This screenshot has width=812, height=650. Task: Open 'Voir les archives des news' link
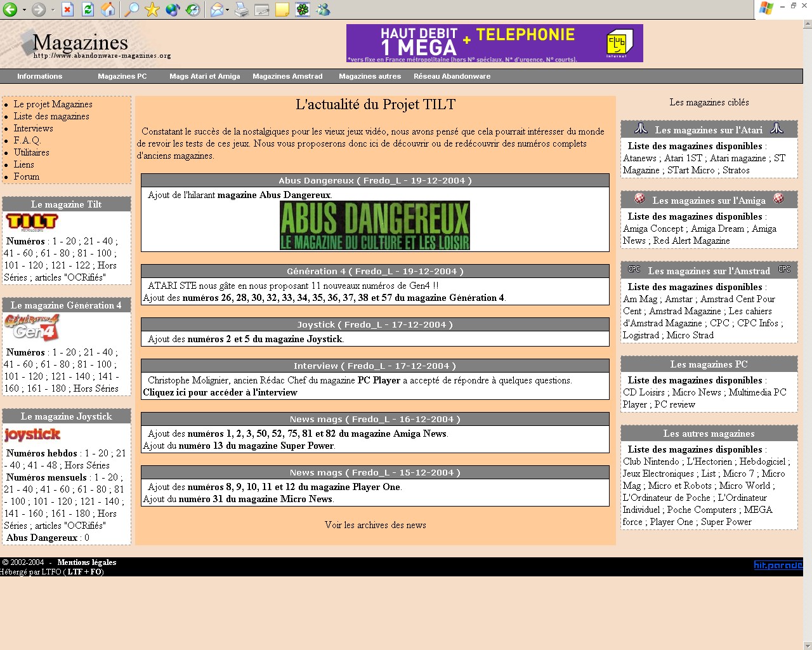[376, 525]
